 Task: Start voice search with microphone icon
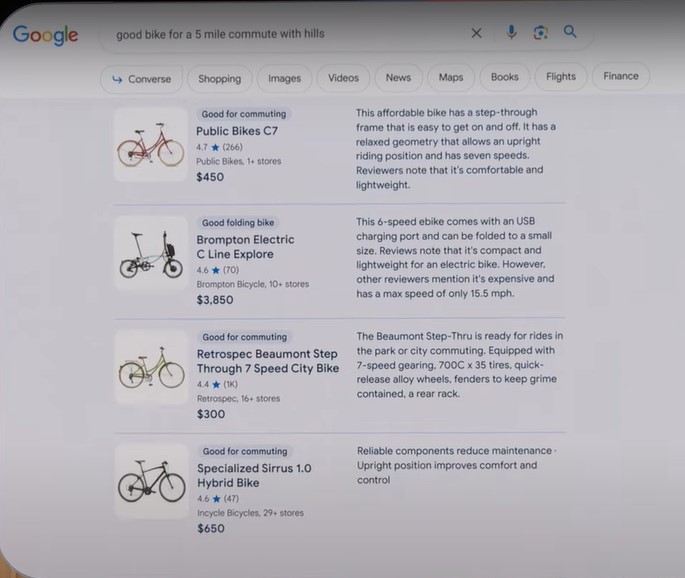[x=511, y=33]
